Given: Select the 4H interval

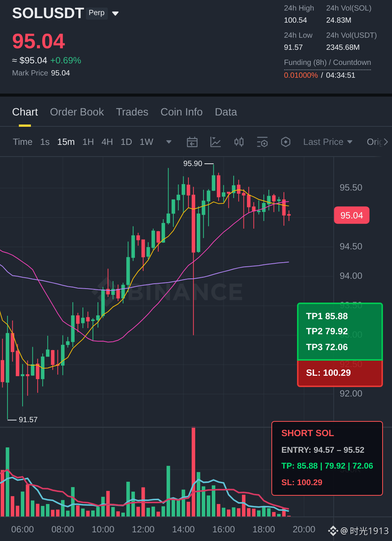Looking at the screenshot, I should 107,142.
